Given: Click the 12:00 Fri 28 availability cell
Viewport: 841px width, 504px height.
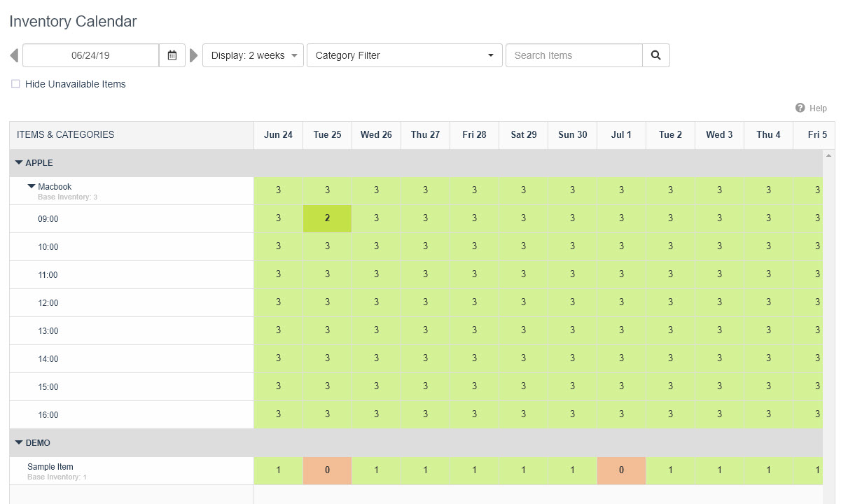Looking at the screenshot, I should [474, 302].
